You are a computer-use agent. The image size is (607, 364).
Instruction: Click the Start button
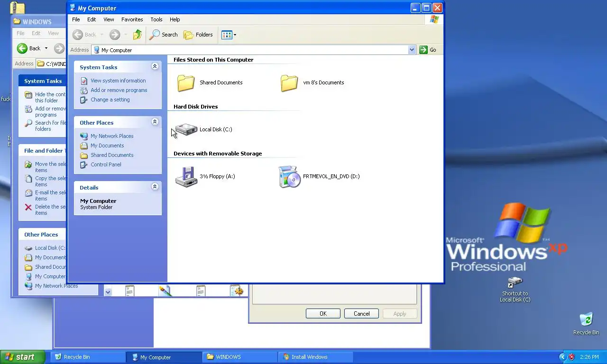click(22, 357)
